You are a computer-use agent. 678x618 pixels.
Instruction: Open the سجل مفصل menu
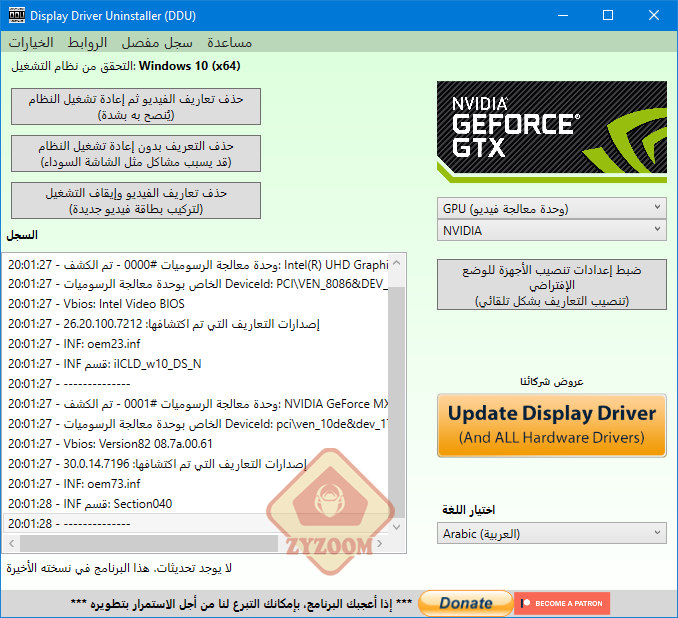(157, 43)
